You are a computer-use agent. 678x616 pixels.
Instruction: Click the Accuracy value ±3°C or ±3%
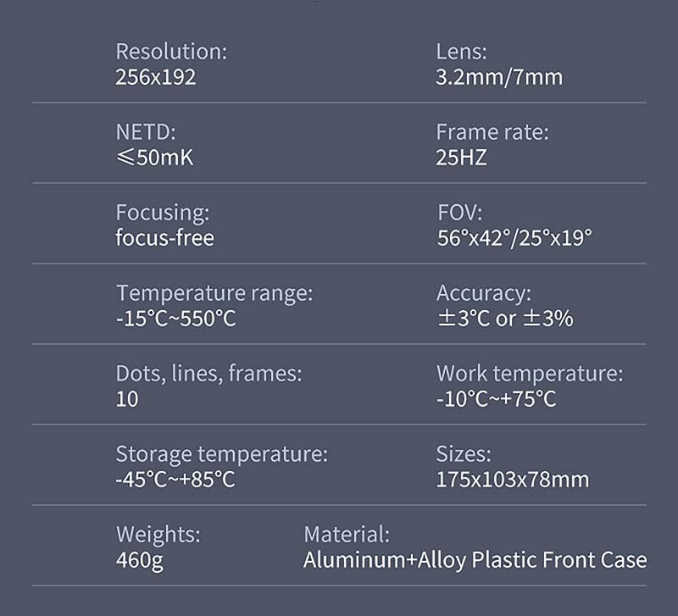[x=504, y=319]
